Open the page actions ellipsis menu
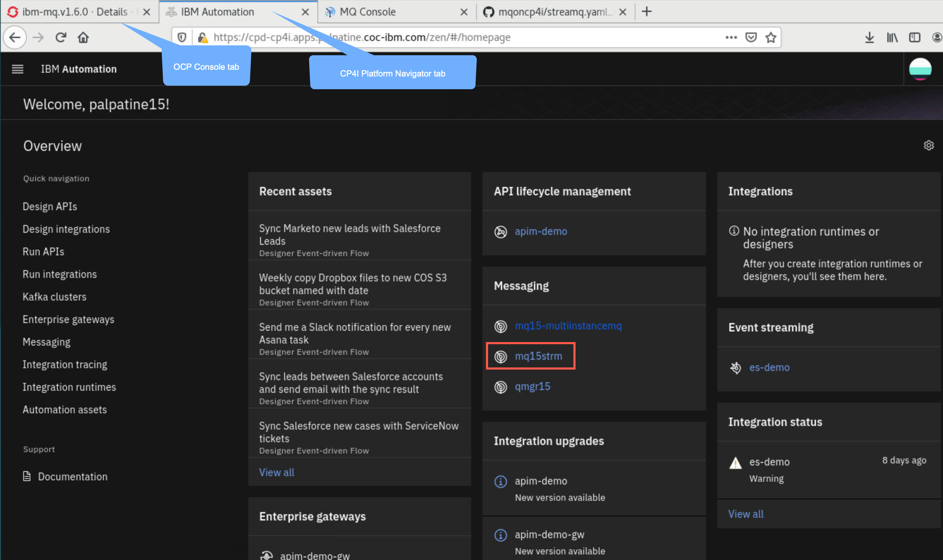943x560 pixels. coord(731,37)
